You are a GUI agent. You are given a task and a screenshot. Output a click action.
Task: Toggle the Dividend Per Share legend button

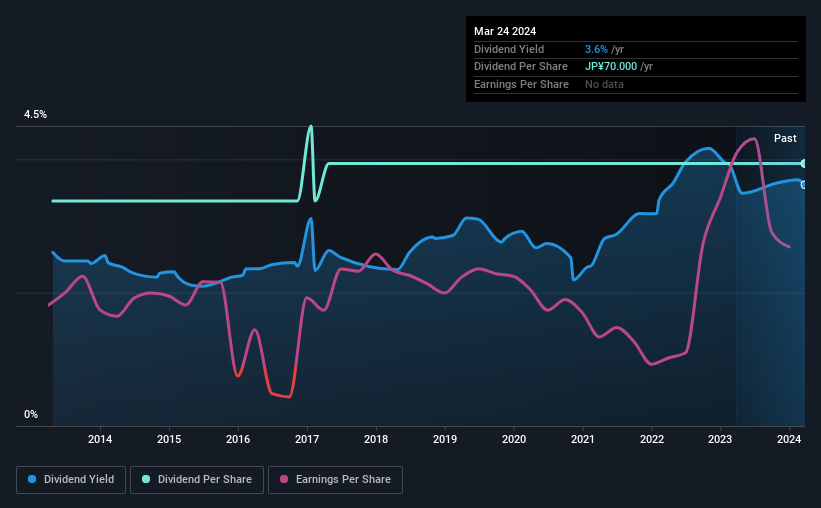tap(197, 480)
